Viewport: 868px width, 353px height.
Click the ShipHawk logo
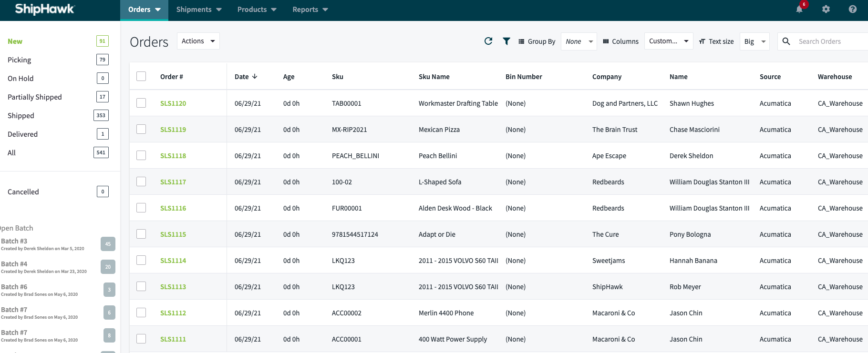point(44,9)
